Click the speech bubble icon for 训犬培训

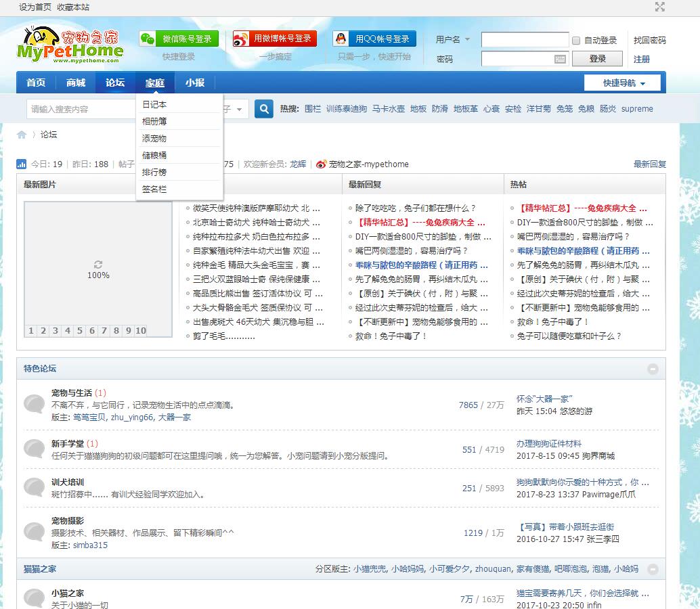(x=34, y=487)
